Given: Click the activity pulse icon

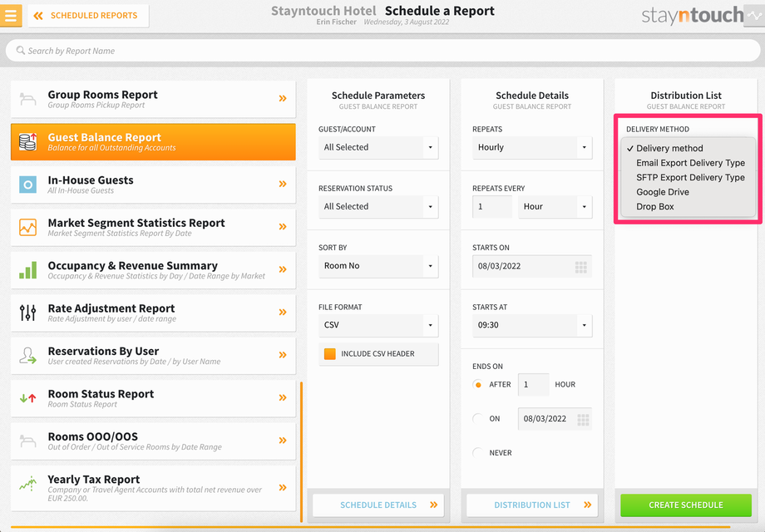Looking at the screenshot, I should point(754,16).
